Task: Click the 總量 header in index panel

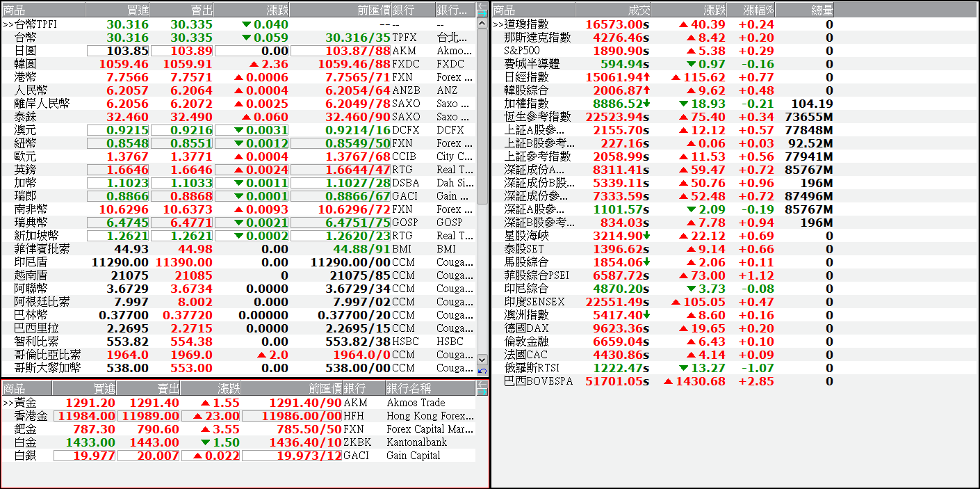Action: click(x=804, y=10)
